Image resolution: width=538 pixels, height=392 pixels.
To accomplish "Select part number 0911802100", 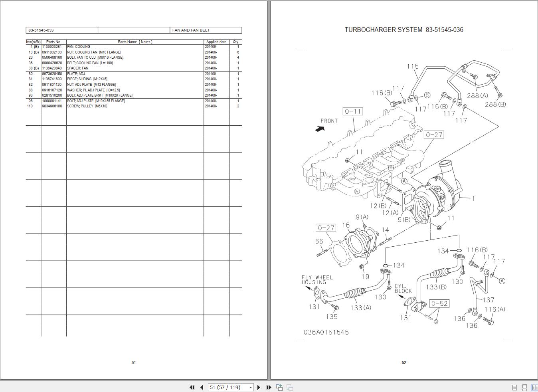I will [x=52, y=52].
